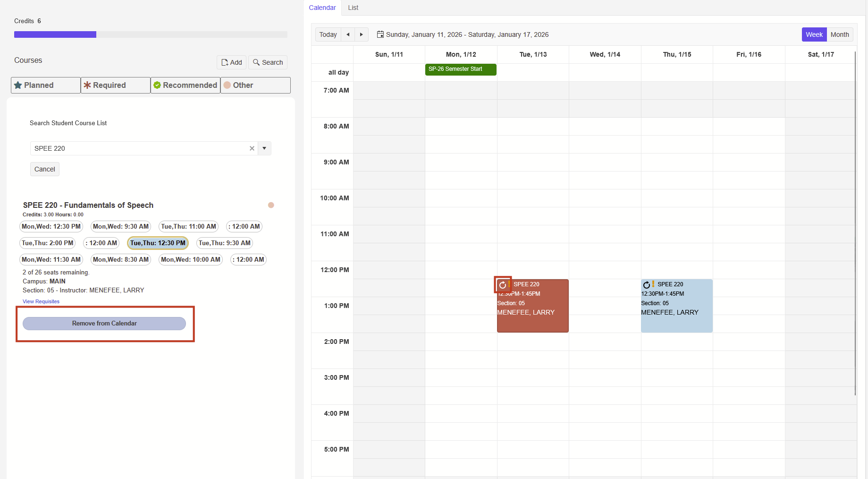Click the 12:00 PM time label

[335, 270]
